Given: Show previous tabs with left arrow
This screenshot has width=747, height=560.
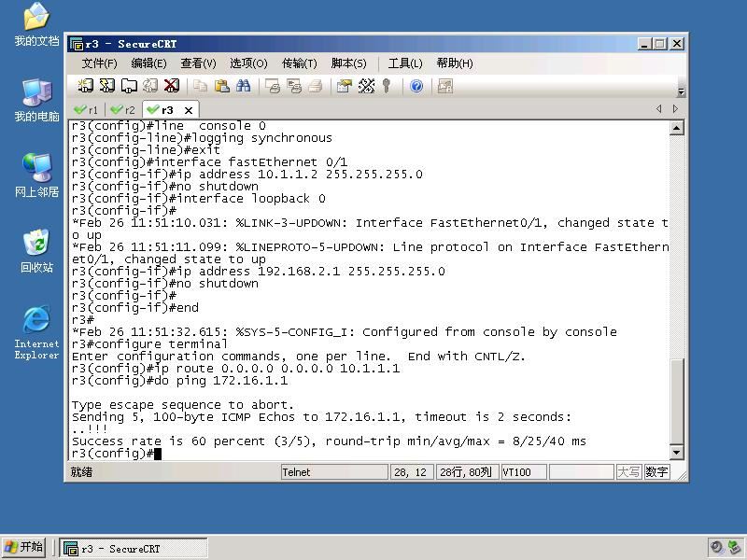Looking at the screenshot, I should pos(659,109).
